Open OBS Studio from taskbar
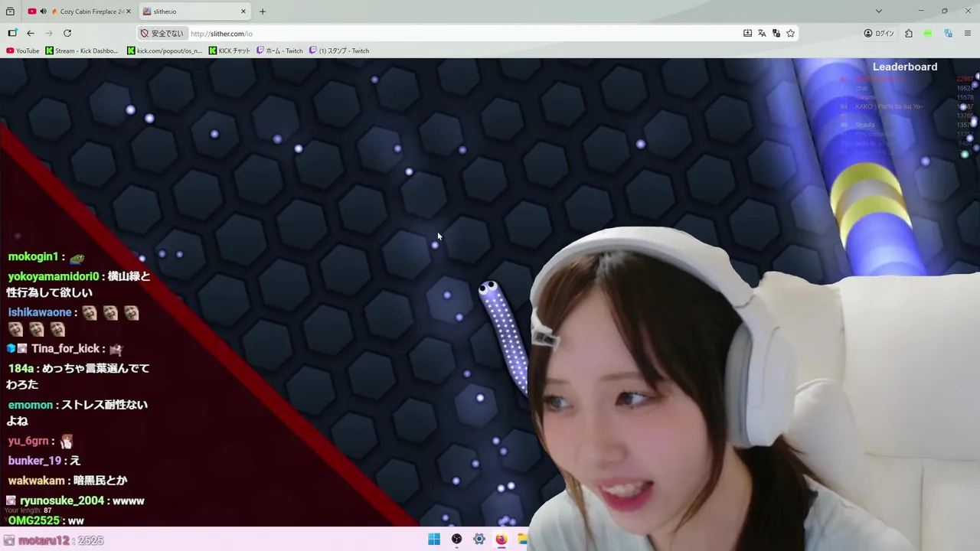This screenshot has height=551, width=980. pyautogui.click(x=456, y=540)
